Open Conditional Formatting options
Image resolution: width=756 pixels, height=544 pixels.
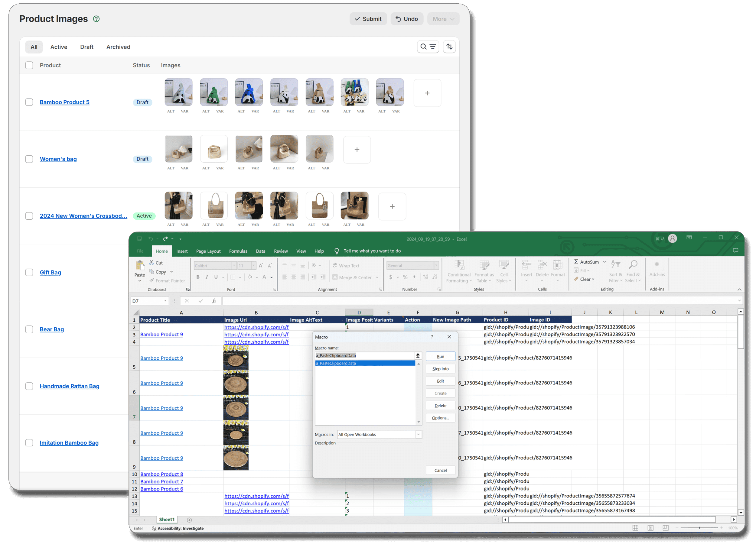click(x=459, y=270)
